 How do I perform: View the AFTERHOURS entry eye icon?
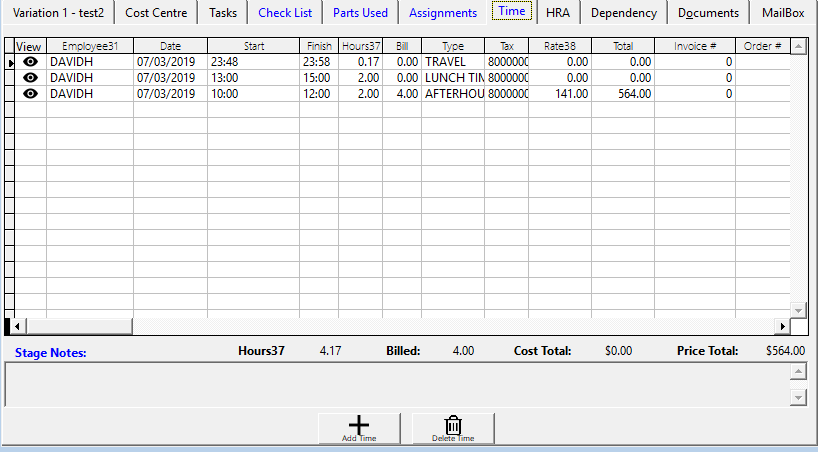[30, 94]
